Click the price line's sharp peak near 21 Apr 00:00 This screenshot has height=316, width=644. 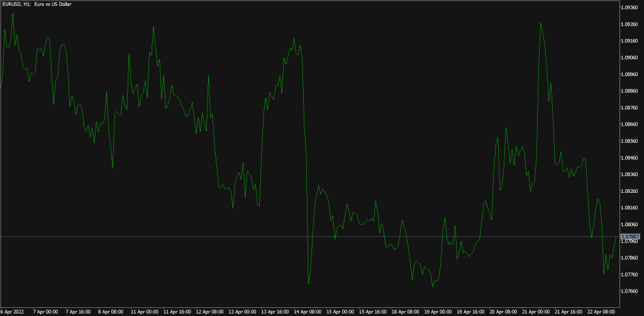[x=540, y=23]
